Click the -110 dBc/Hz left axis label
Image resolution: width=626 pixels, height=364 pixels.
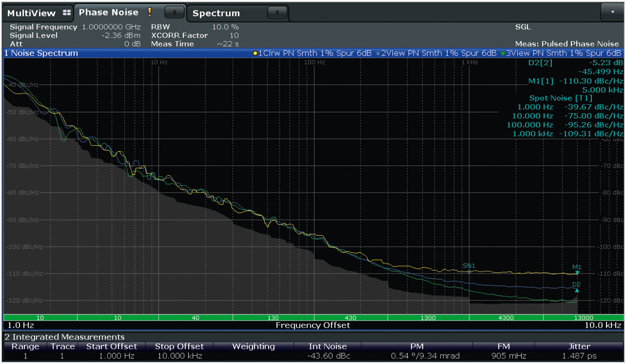tap(24, 274)
